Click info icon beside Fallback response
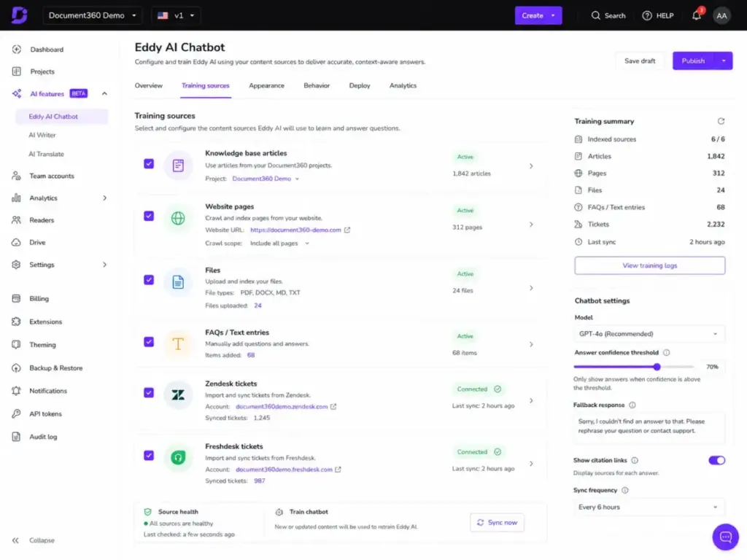Viewport: 747px width, 560px height. coord(632,405)
